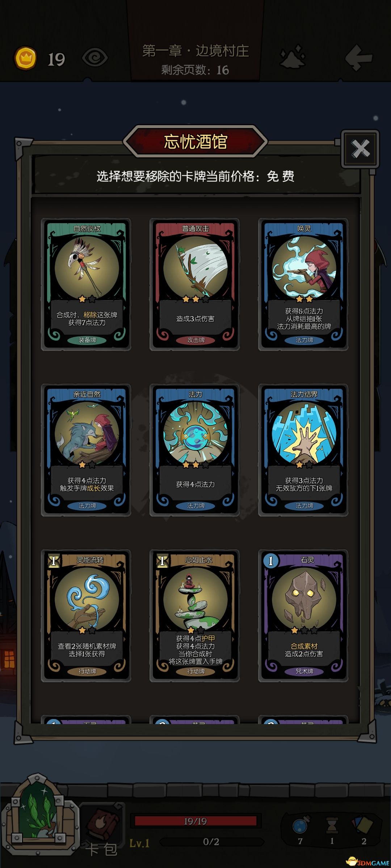Select the 普通攻击 attack card
This screenshot has height=868, width=391.
(195, 284)
